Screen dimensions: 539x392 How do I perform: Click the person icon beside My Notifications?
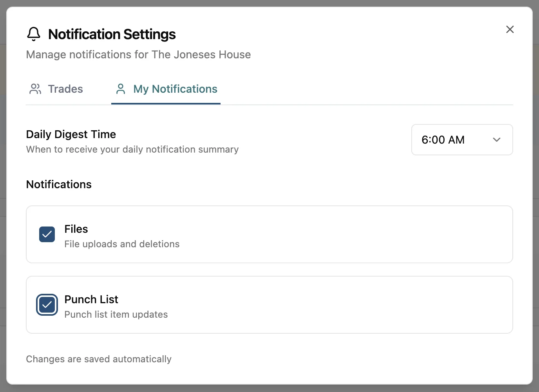(121, 89)
